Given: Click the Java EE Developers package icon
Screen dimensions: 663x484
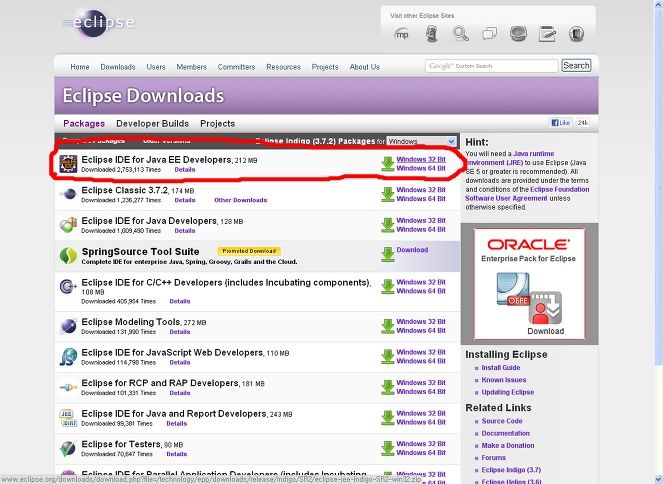Looking at the screenshot, I should coord(68,164).
